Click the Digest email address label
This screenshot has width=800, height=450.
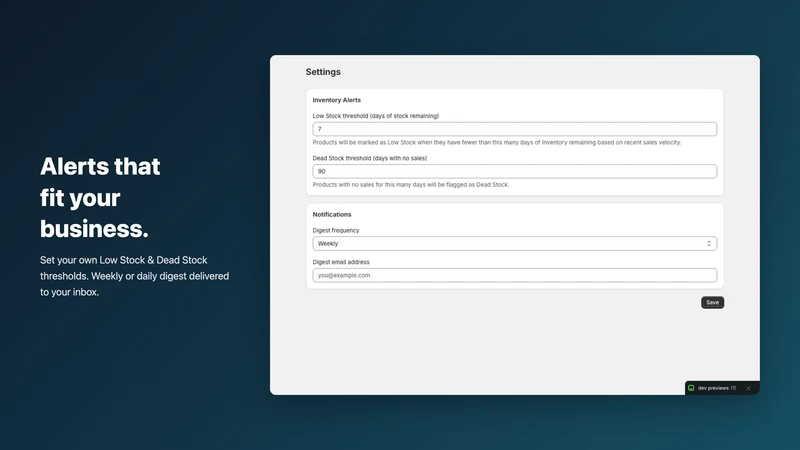pyautogui.click(x=341, y=262)
